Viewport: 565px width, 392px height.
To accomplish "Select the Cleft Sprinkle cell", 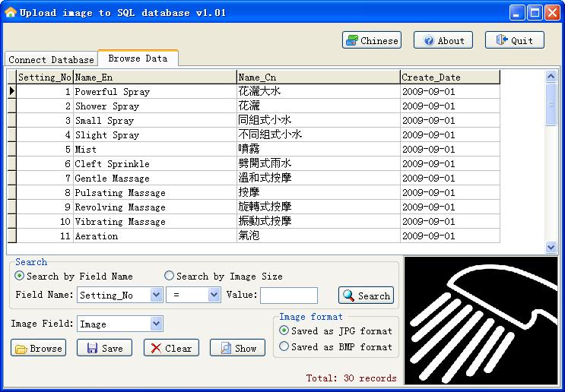I will (155, 163).
